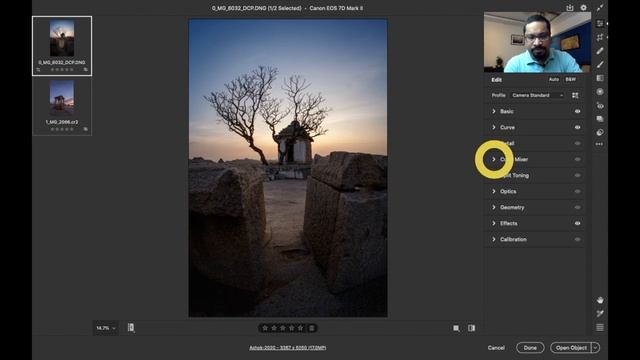Expand the Geometry panel

coord(494,207)
